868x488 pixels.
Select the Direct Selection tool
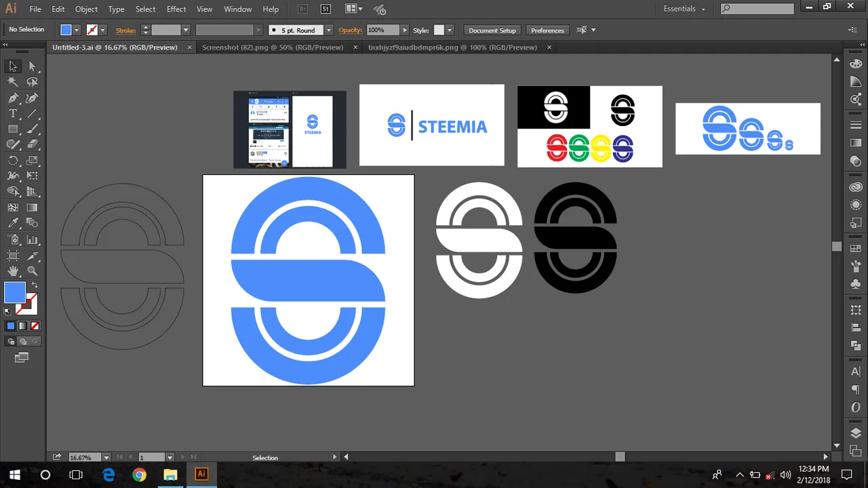(32, 66)
